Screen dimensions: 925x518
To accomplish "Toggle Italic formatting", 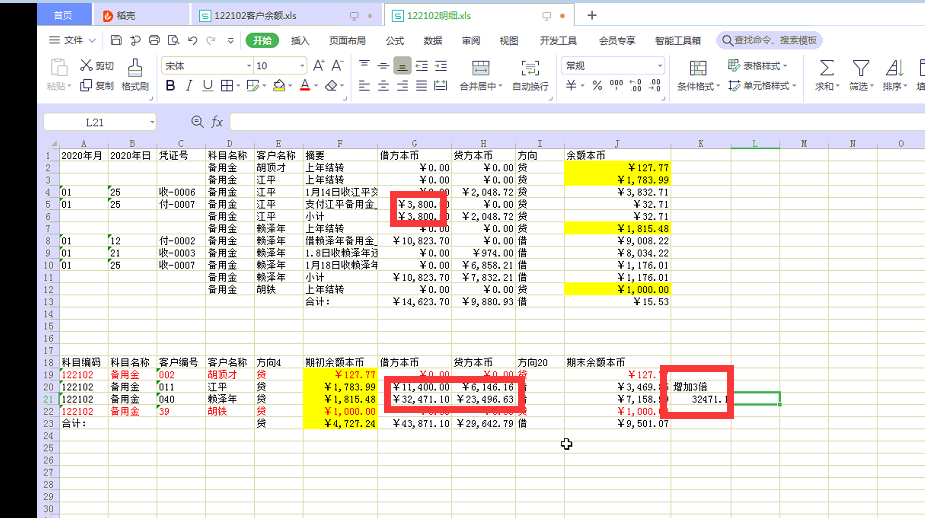I will pyautogui.click(x=189, y=86).
